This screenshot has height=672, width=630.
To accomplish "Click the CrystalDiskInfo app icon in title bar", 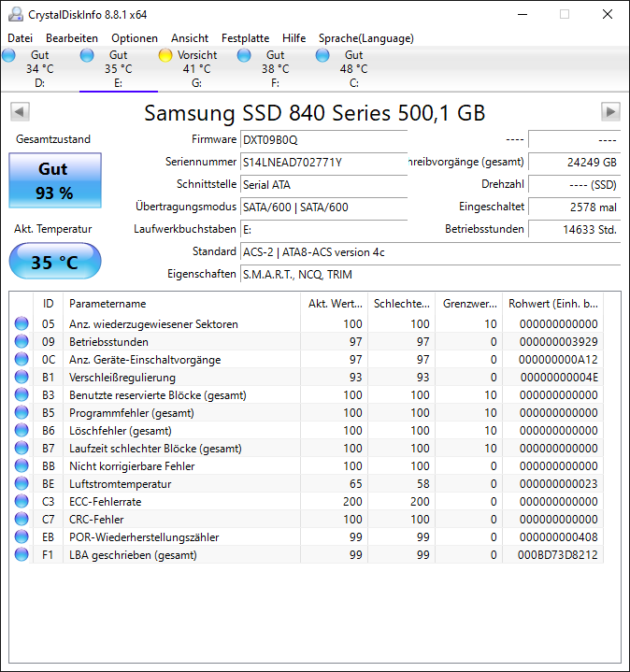I will (x=16, y=14).
